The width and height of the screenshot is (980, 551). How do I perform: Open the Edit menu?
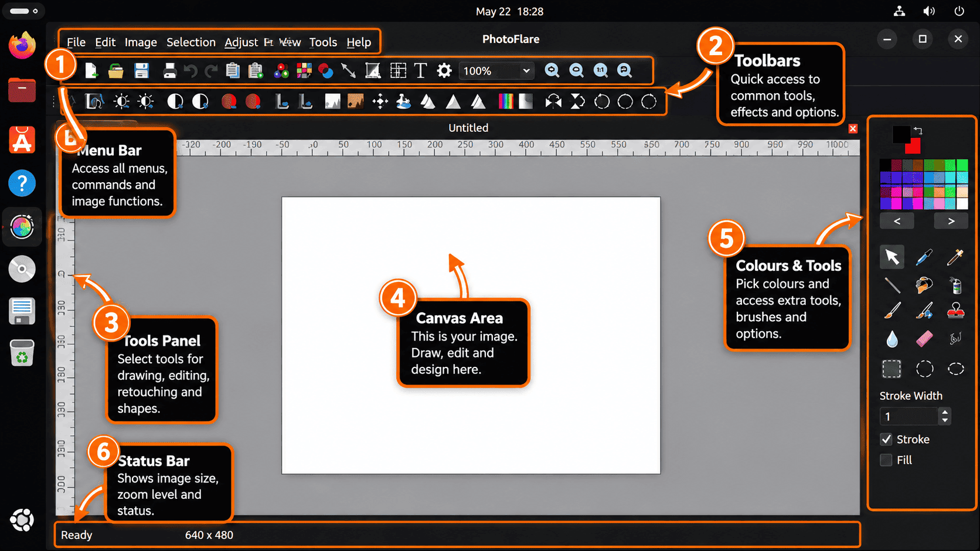pos(106,42)
